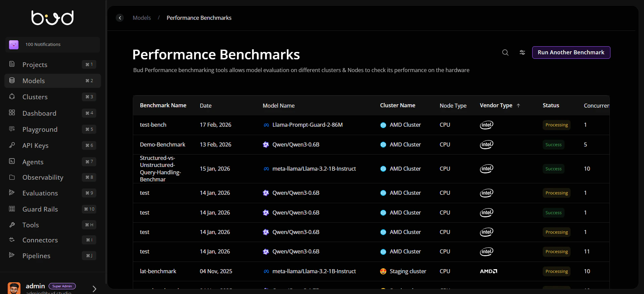644x294 pixels.
Task: Click the Qwen icon in Demo-Benchmark row
Action: tap(266, 144)
